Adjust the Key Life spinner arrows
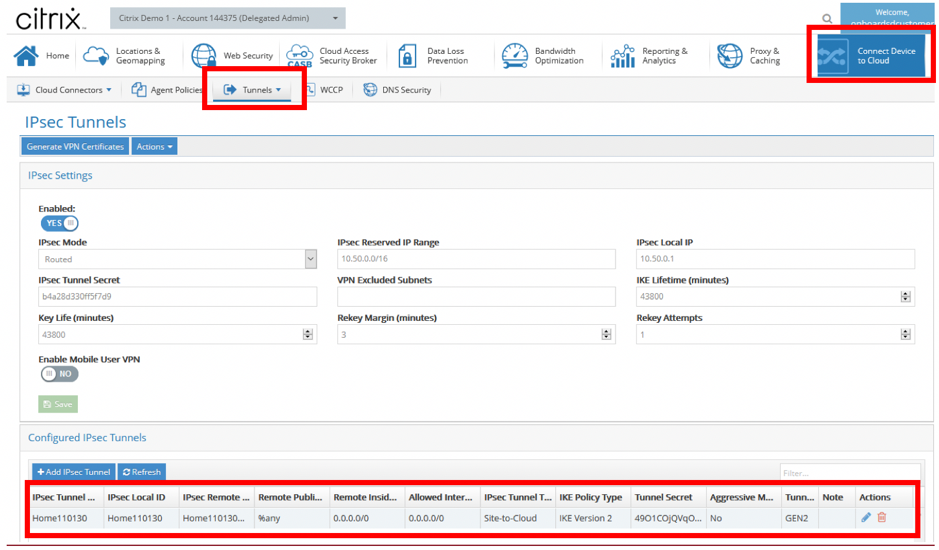The height and width of the screenshot is (550, 939). [308, 334]
